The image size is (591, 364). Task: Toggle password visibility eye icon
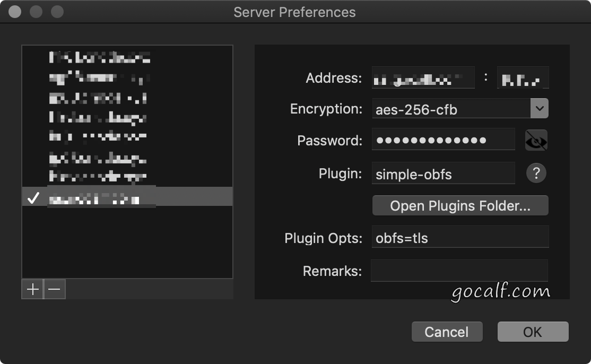click(536, 141)
